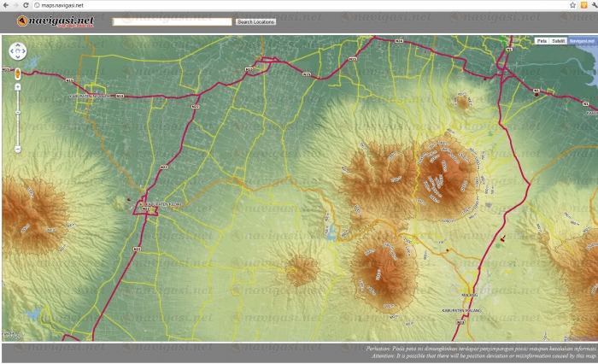
Task: Click the Google logo at map bottom-left
Action: pyautogui.click(x=11, y=335)
